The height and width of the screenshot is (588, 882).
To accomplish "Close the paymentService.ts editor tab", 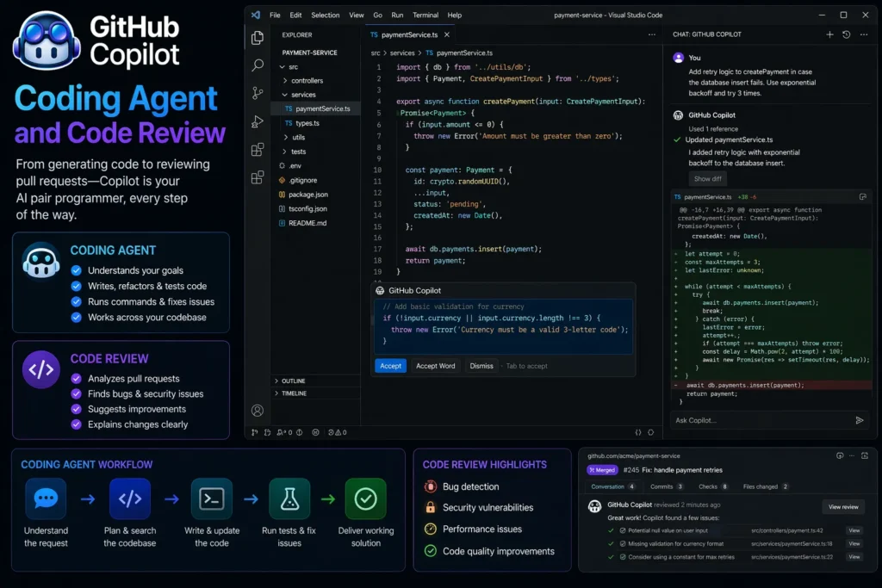I will pos(447,34).
